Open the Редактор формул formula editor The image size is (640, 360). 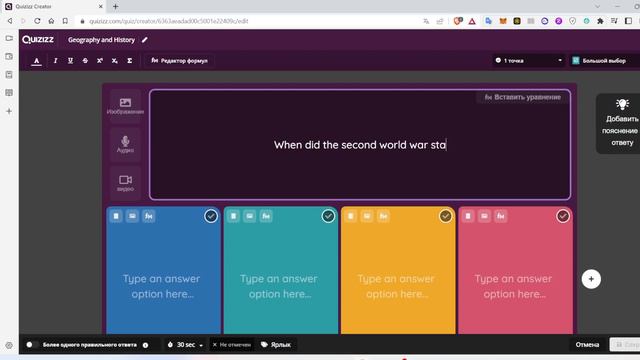point(179,61)
